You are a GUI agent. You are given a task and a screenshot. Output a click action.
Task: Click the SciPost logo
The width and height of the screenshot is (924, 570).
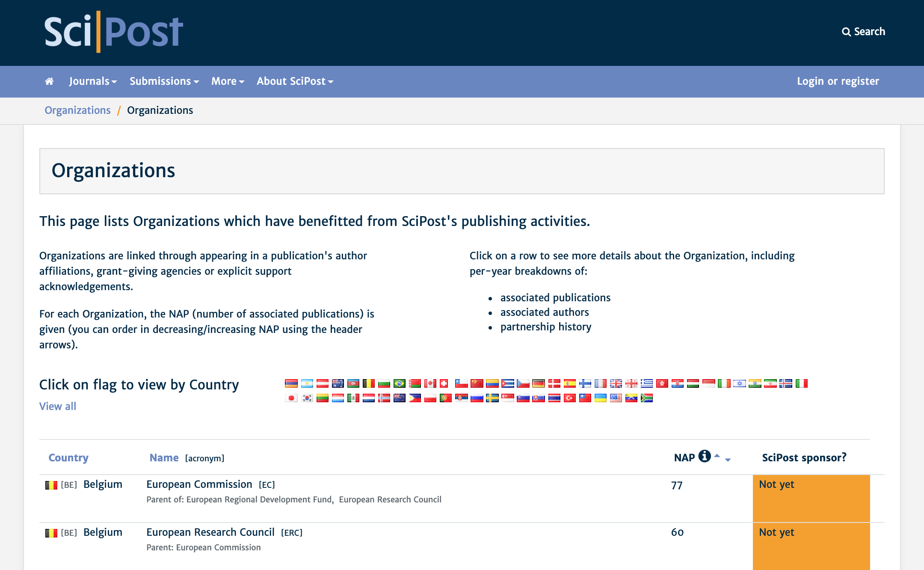pos(114,32)
